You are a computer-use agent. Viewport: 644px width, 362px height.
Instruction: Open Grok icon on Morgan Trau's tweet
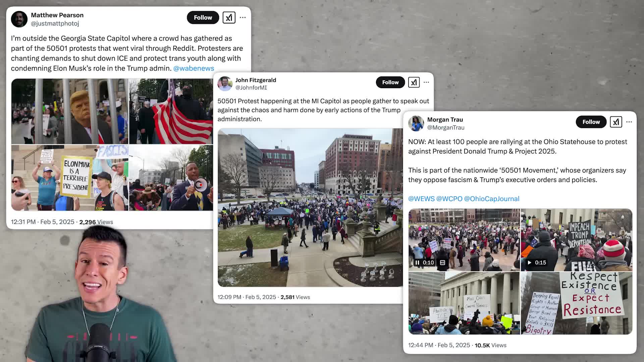616,122
